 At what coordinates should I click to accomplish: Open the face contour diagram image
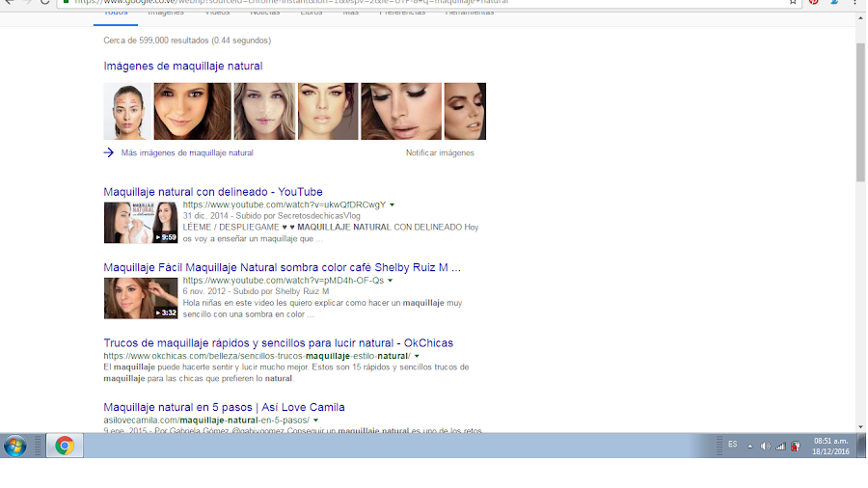[127, 111]
